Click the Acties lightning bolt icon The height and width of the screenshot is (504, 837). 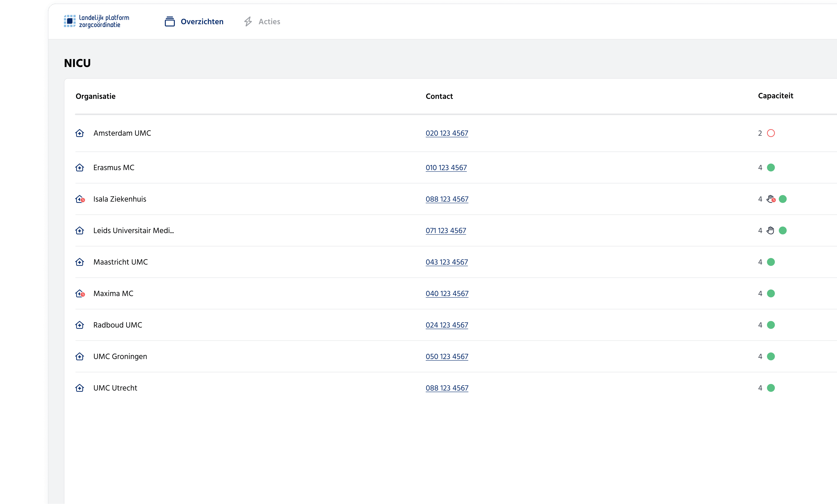[x=248, y=21]
